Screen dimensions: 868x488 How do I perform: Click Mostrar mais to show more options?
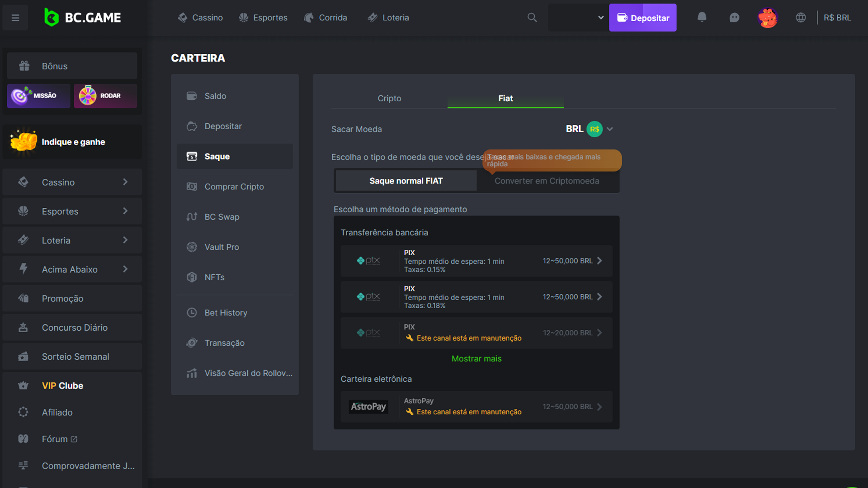[x=476, y=358]
